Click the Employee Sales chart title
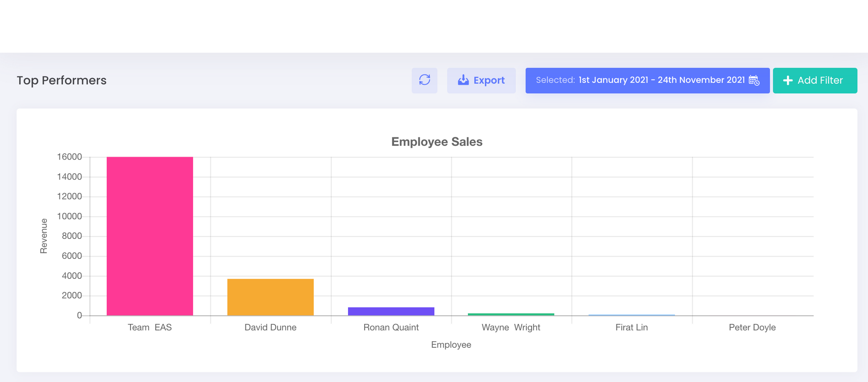The image size is (868, 382). pyautogui.click(x=437, y=142)
